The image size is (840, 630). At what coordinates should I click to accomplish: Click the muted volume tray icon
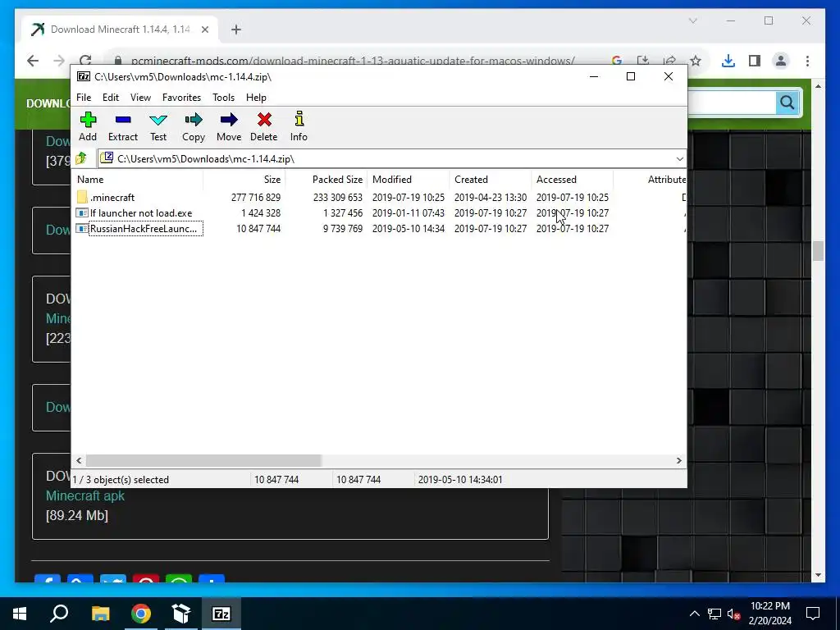[x=734, y=614]
